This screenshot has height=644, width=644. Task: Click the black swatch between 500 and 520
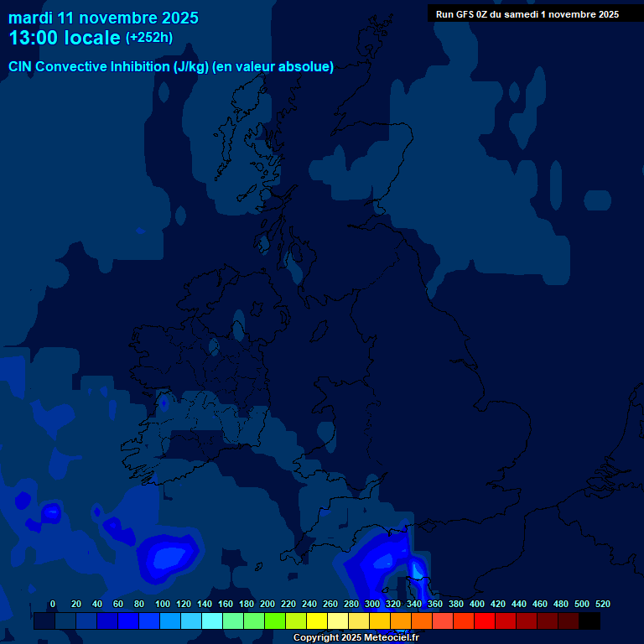tap(589, 621)
